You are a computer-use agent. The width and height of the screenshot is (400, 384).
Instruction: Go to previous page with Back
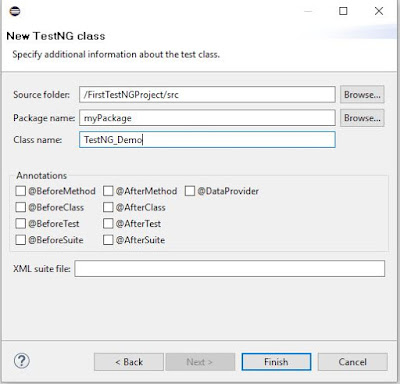click(x=129, y=362)
